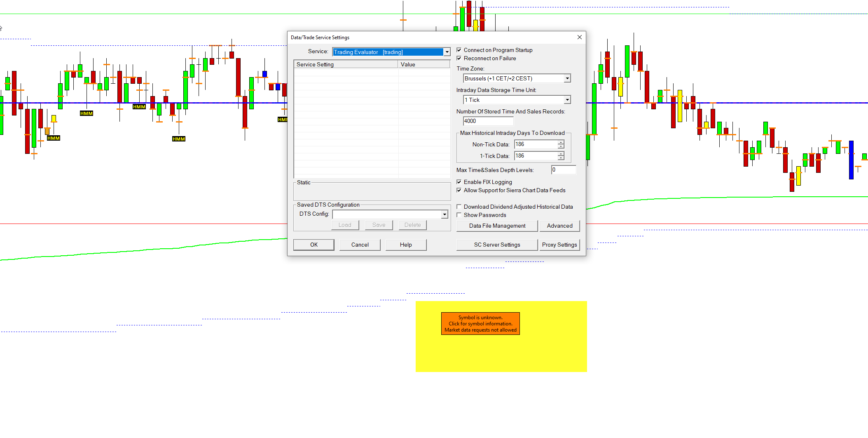Click the Stored Time And Sales Records field

(x=488, y=121)
